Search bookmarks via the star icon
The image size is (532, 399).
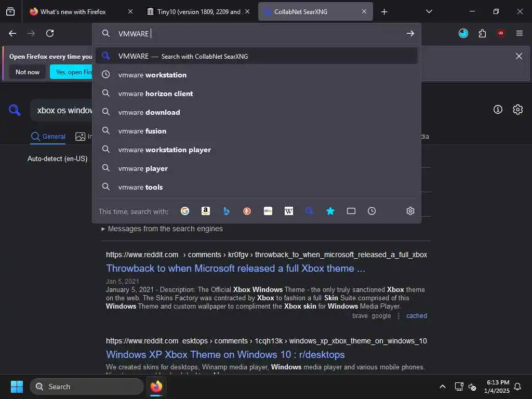330,211
